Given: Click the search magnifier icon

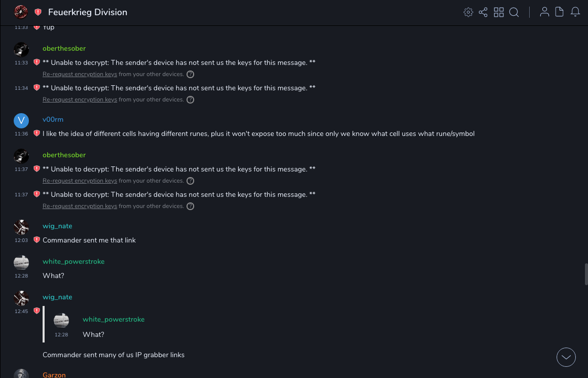Looking at the screenshot, I should click(514, 12).
